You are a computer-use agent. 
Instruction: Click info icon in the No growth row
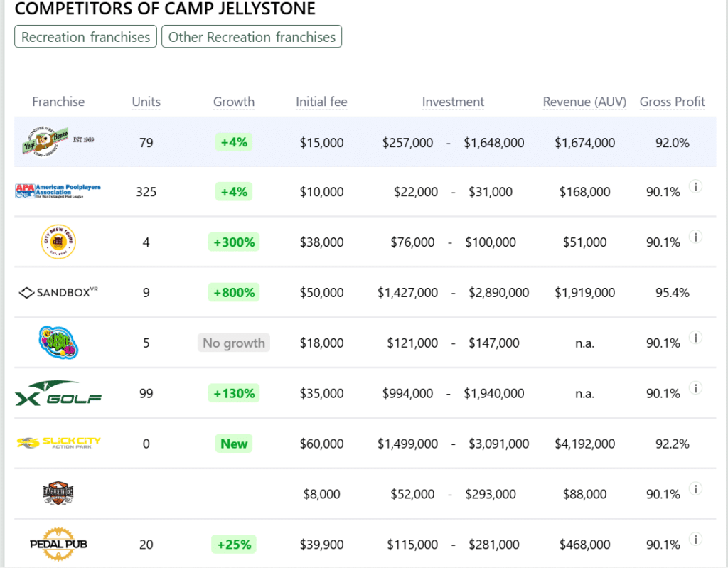(x=695, y=338)
